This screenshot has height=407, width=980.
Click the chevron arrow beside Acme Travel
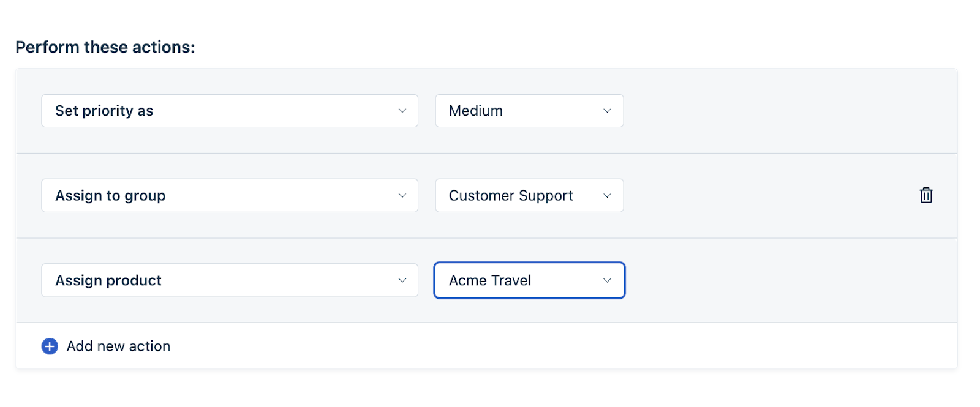pyautogui.click(x=607, y=280)
